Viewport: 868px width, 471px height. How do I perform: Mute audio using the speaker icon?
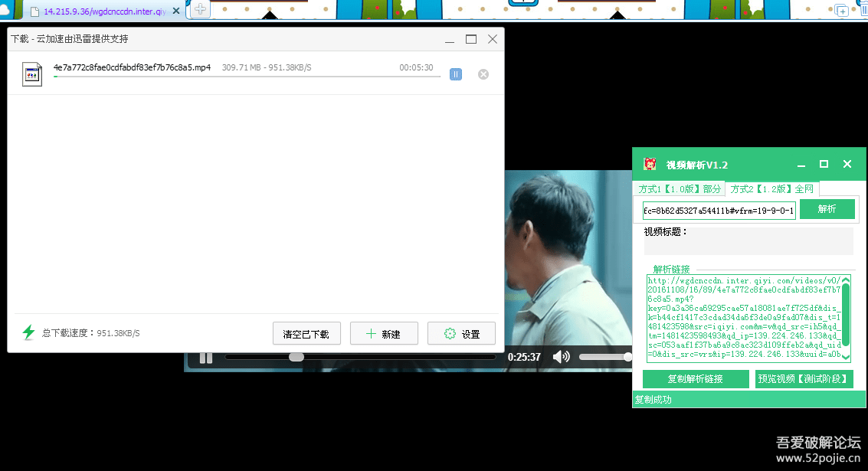pyautogui.click(x=562, y=355)
